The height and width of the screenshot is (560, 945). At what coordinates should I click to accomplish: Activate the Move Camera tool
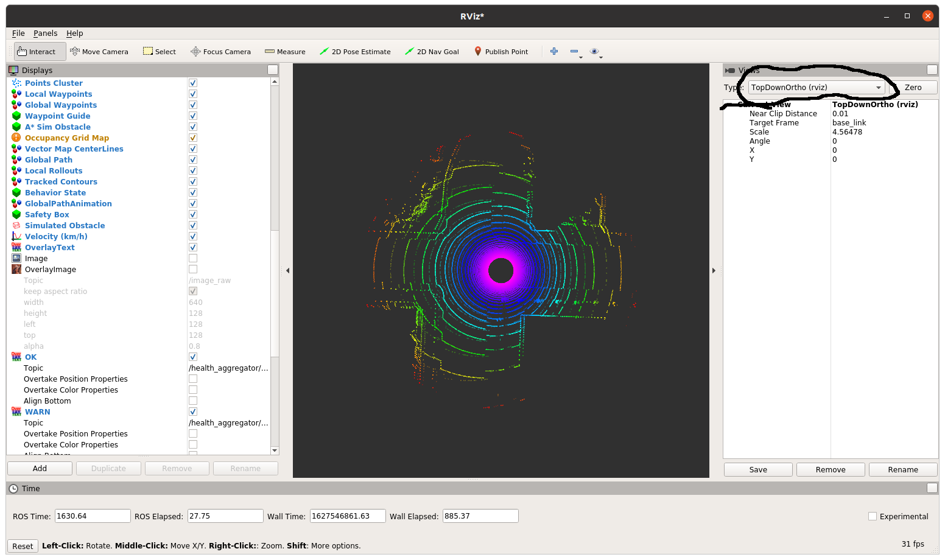pyautogui.click(x=99, y=51)
